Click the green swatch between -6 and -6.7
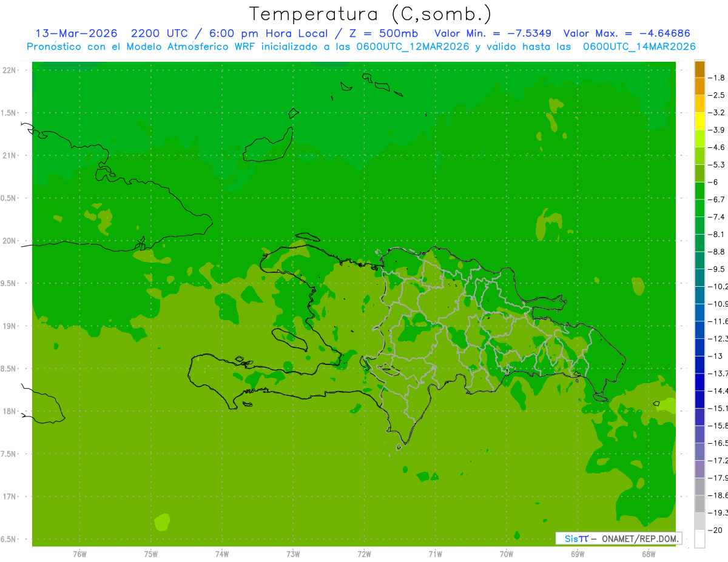728x562 pixels. [x=699, y=191]
